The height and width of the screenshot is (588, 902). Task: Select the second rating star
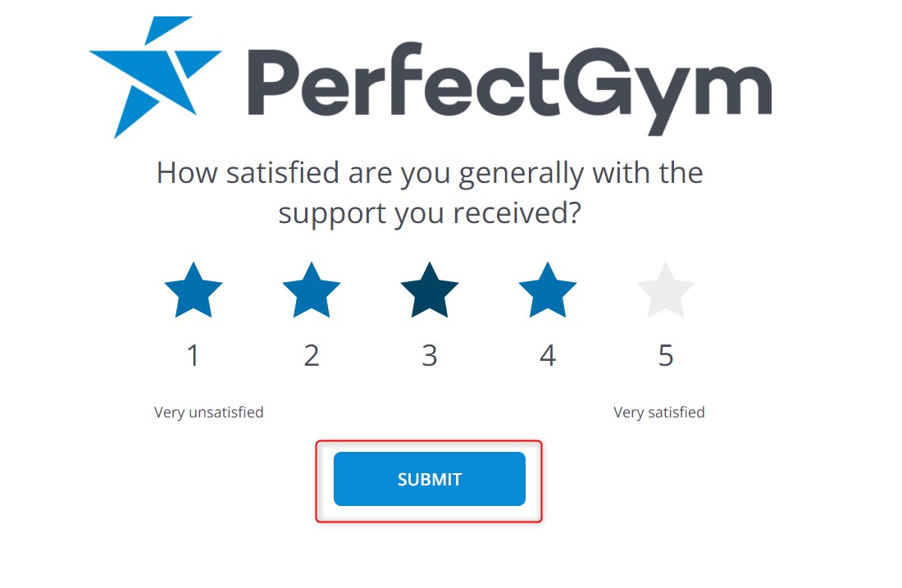(312, 290)
